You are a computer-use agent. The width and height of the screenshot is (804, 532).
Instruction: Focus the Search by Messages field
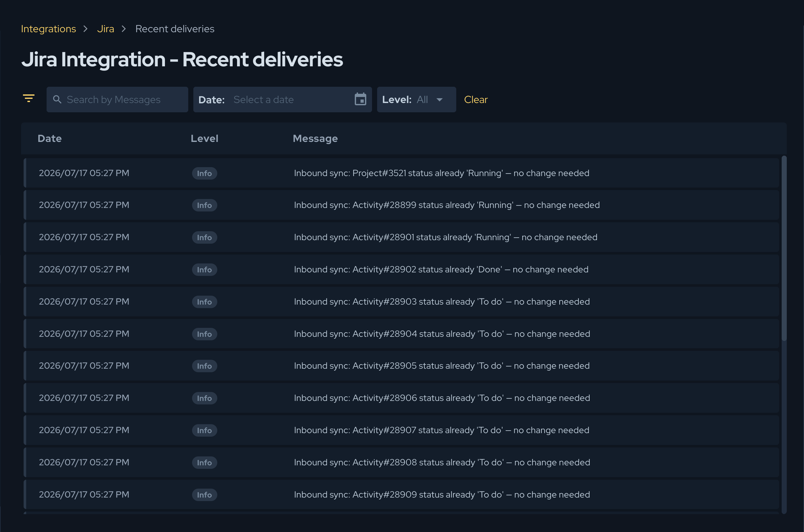tap(117, 100)
